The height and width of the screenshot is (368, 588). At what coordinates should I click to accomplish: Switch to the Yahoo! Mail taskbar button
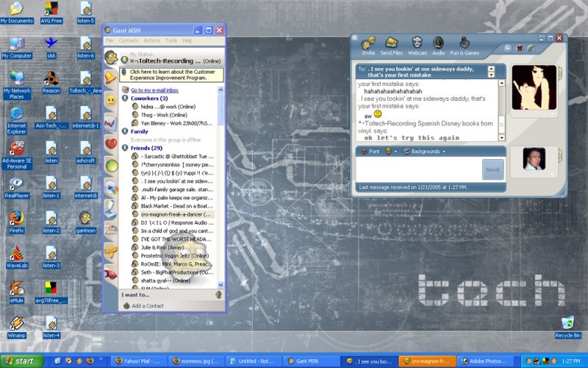click(x=137, y=361)
